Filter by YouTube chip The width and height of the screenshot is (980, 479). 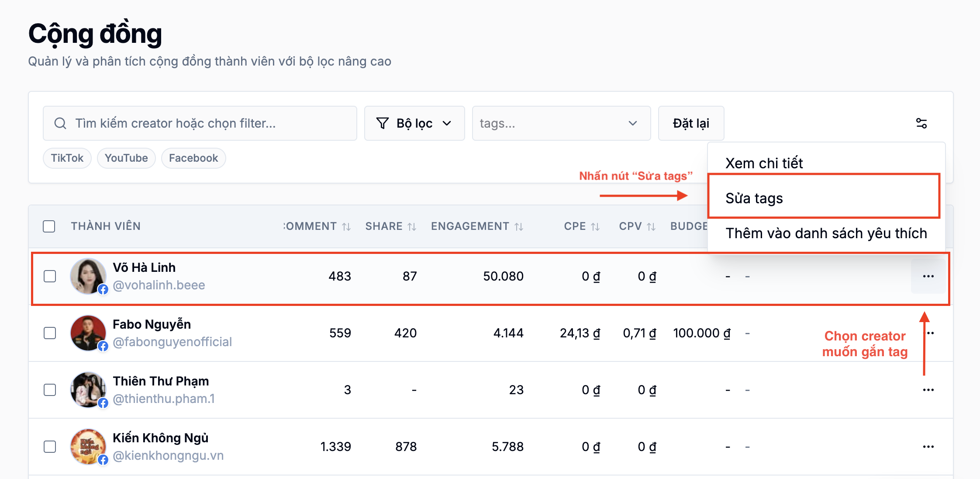[126, 158]
